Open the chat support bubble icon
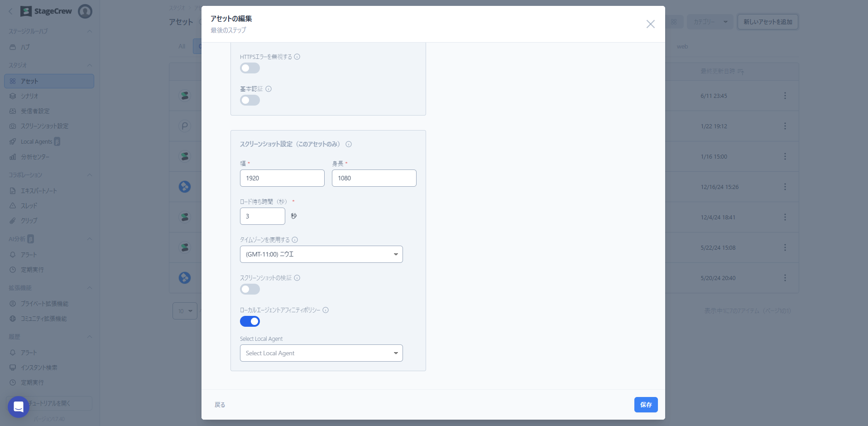The width and height of the screenshot is (868, 426). [x=19, y=407]
